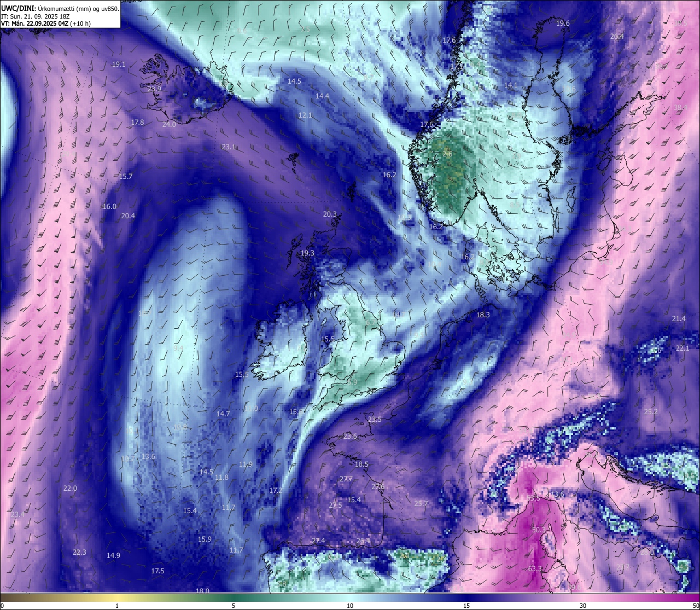Image resolution: width=700 pixels, height=610 pixels.
Task: Click the 12.1 map value
Action: 305,115
